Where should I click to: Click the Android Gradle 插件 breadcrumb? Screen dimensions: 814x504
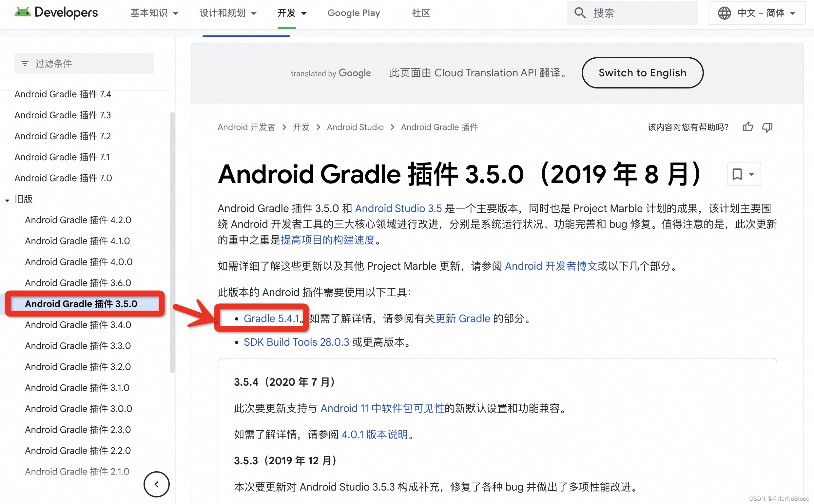pos(439,127)
